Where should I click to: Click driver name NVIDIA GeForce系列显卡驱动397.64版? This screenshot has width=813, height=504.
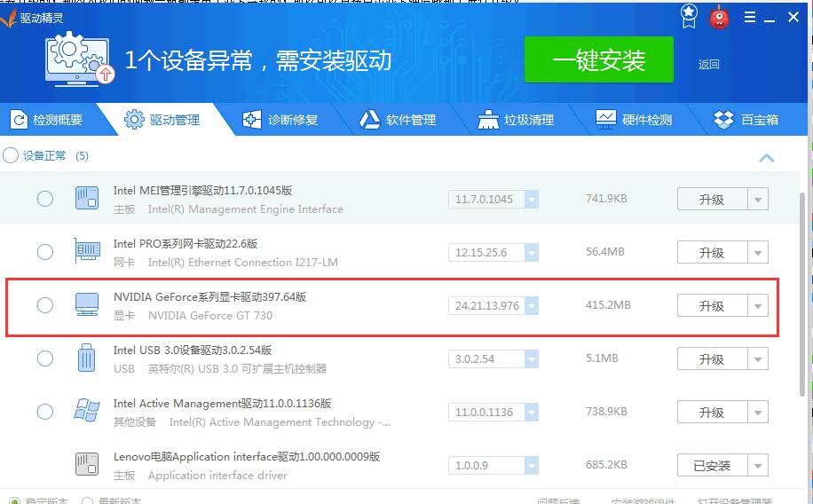[210, 297]
